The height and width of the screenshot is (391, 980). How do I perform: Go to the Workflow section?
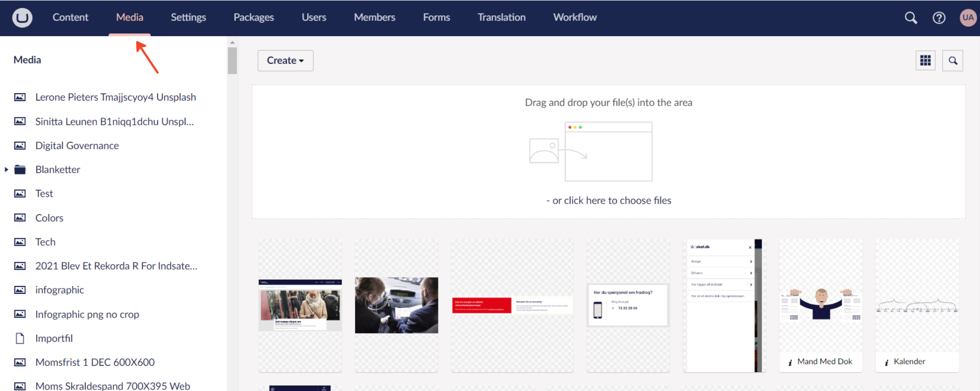pos(575,17)
